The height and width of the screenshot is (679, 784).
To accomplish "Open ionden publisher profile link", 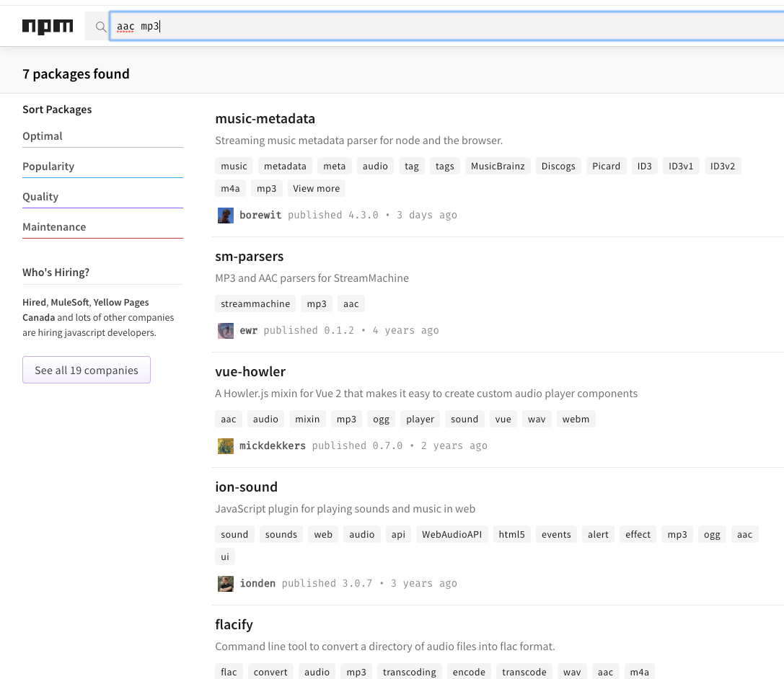I will coord(257,584).
